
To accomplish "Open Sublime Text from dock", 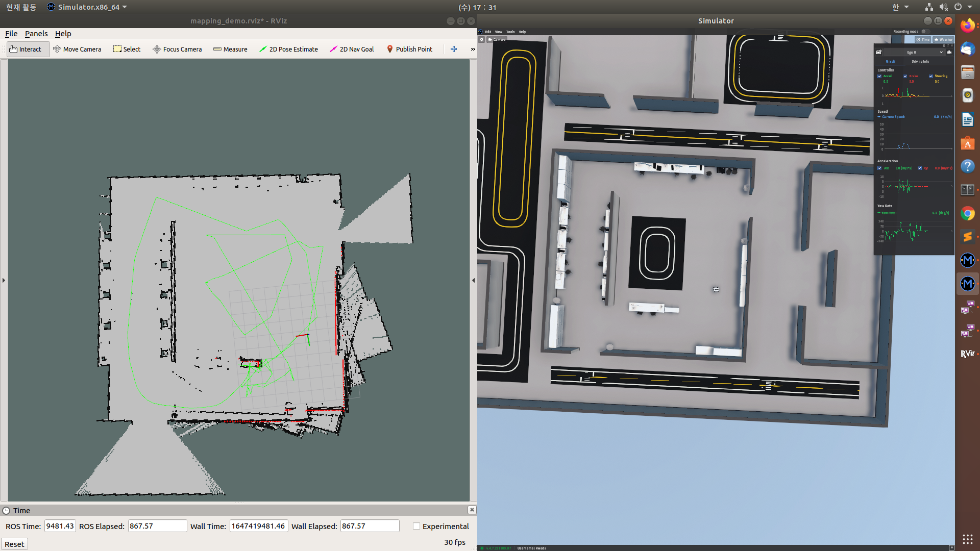I will tap(967, 237).
